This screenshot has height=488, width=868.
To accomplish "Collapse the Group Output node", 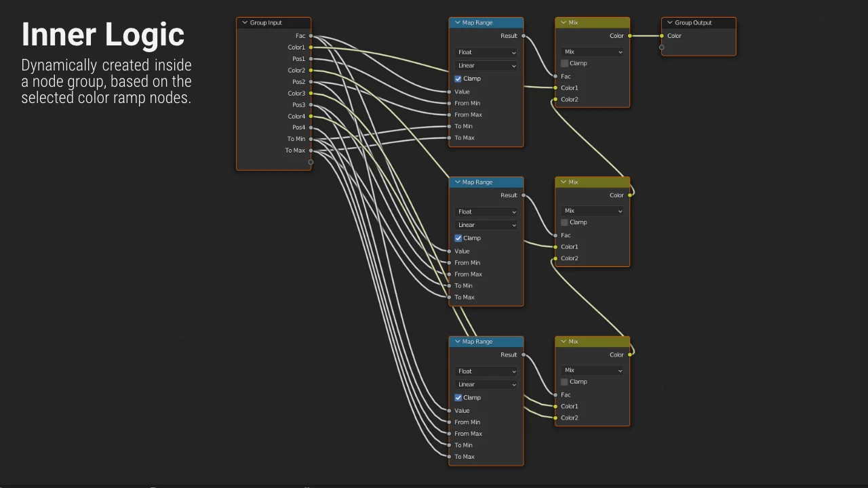I will click(x=669, y=22).
